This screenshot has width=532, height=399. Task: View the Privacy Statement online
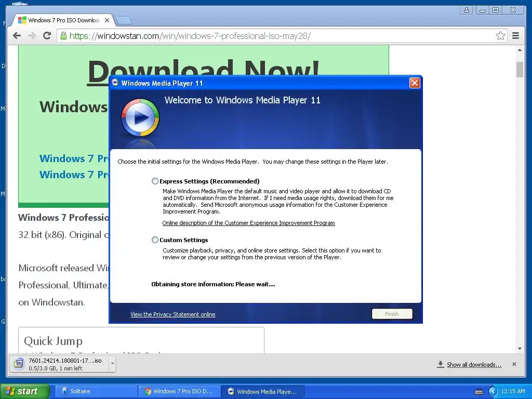pyautogui.click(x=172, y=314)
